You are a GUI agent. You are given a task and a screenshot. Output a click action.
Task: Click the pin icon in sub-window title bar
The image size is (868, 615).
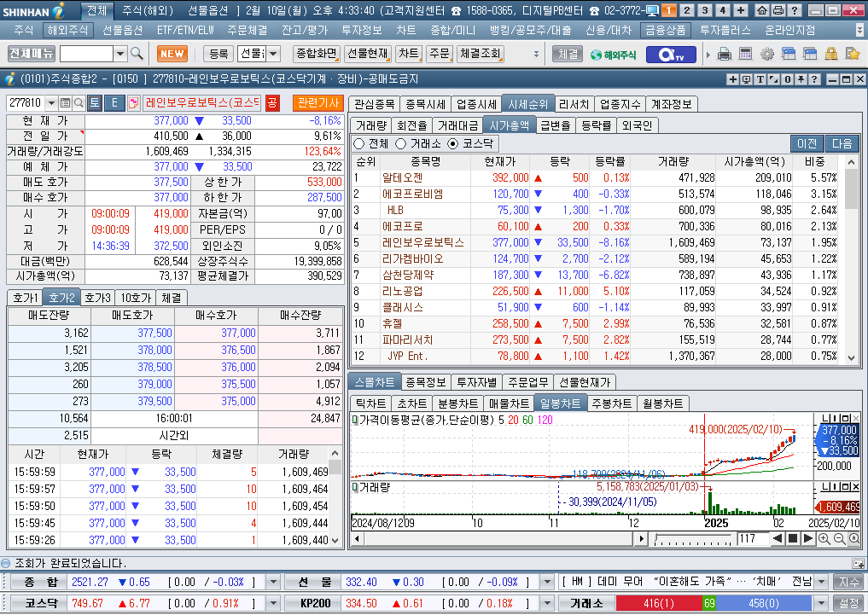pos(801,79)
